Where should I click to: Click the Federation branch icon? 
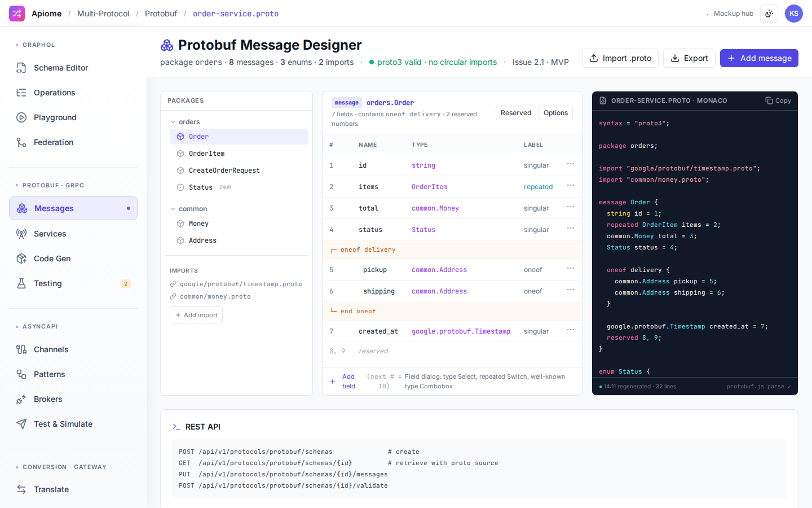pos(21,142)
